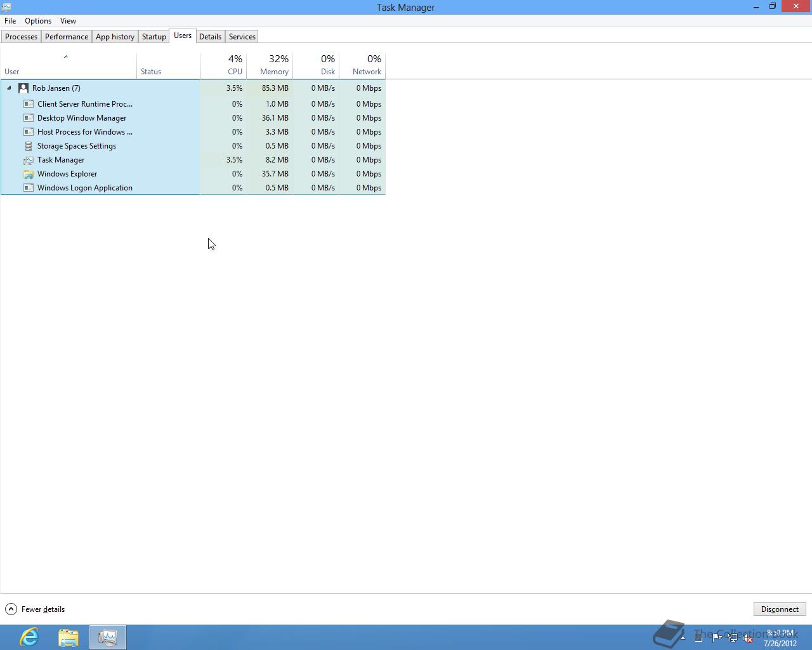Click the 1.0 MB memory value

pyautogui.click(x=277, y=104)
